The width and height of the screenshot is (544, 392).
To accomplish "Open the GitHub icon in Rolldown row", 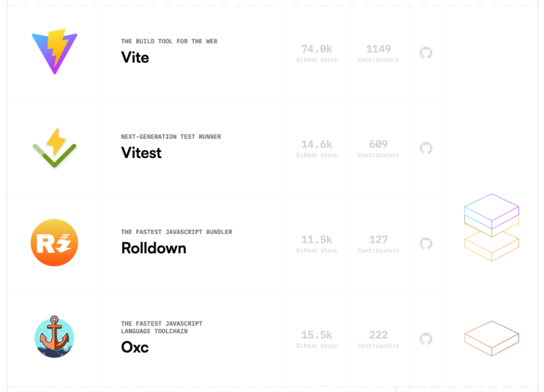I will click(x=426, y=244).
